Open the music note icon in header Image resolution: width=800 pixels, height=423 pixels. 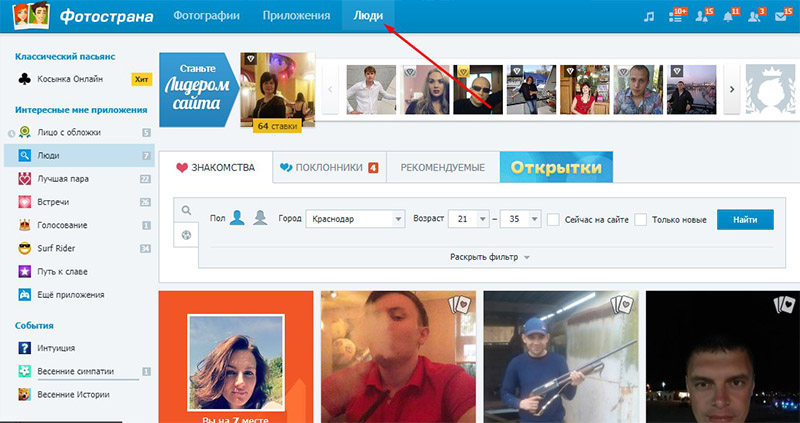click(x=648, y=16)
